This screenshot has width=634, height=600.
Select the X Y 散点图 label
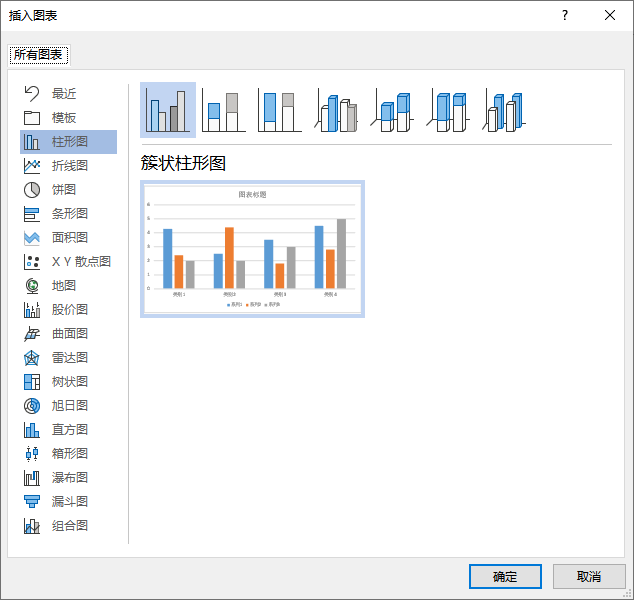(x=81, y=262)
